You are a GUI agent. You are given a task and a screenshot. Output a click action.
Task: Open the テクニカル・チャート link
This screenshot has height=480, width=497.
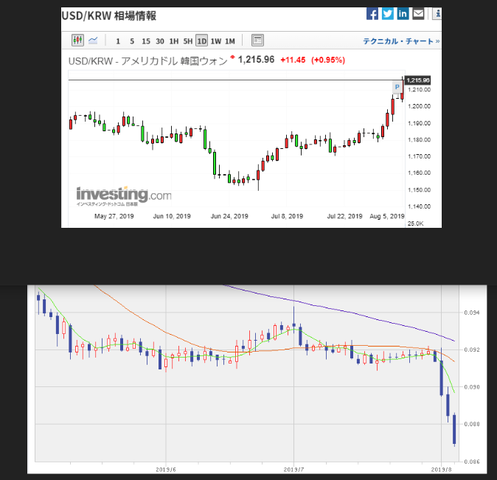coord(401,41)
